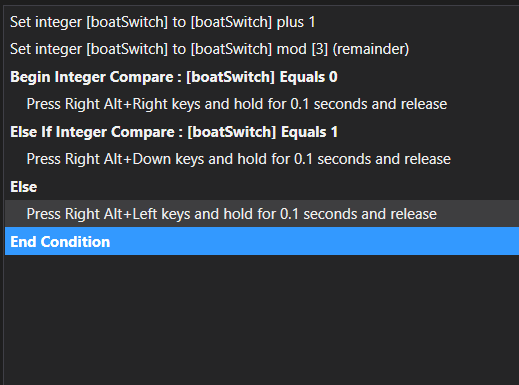Select the standalone 'Else' line

click(x=262, y=187)
